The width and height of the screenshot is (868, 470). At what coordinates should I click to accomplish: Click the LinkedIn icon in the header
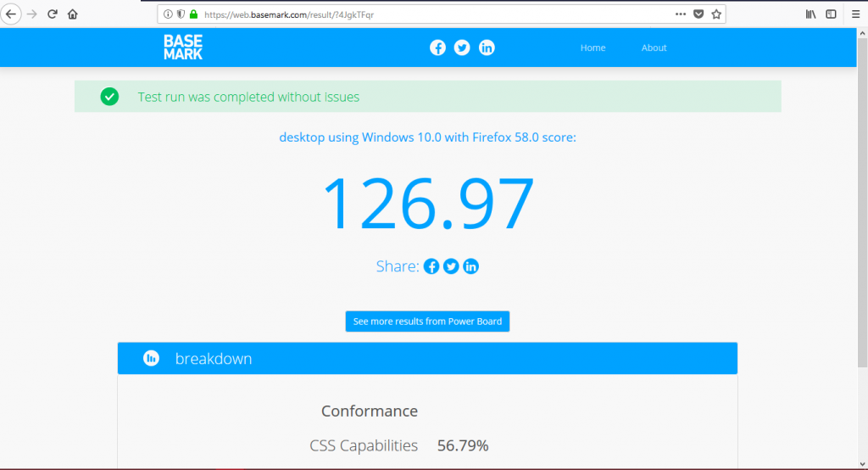(x=487, y=48)
